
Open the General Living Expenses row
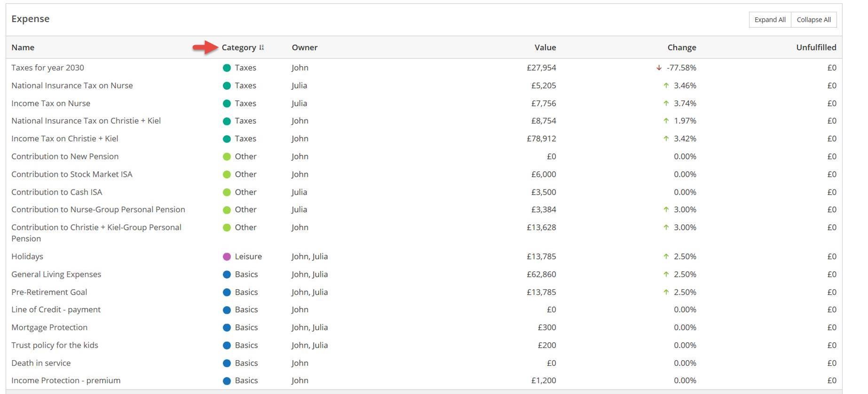[x=56, y=275]
